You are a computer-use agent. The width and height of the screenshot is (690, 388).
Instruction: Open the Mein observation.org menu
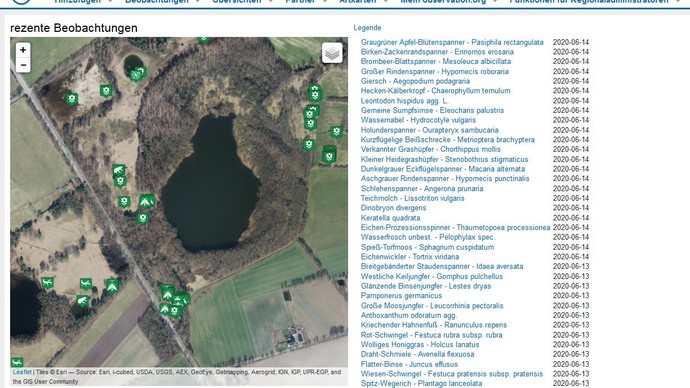pyautogui.click(x=443, y=2)
